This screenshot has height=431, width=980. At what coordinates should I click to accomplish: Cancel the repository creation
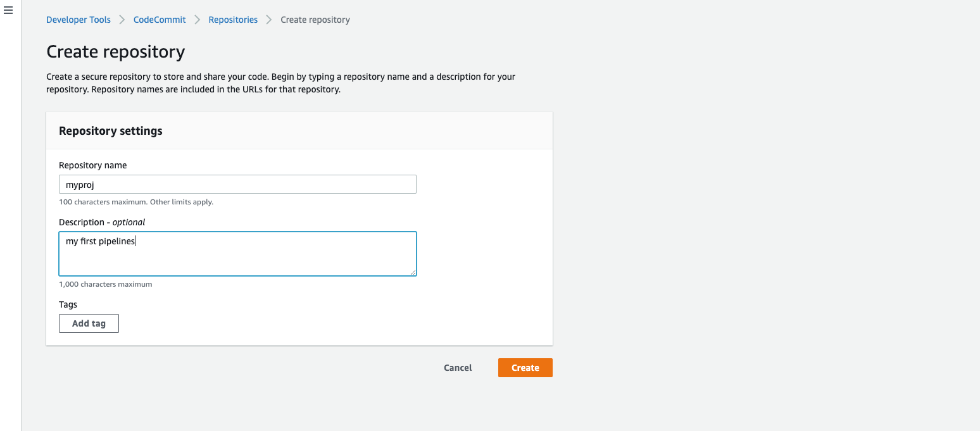coord(457,367)
